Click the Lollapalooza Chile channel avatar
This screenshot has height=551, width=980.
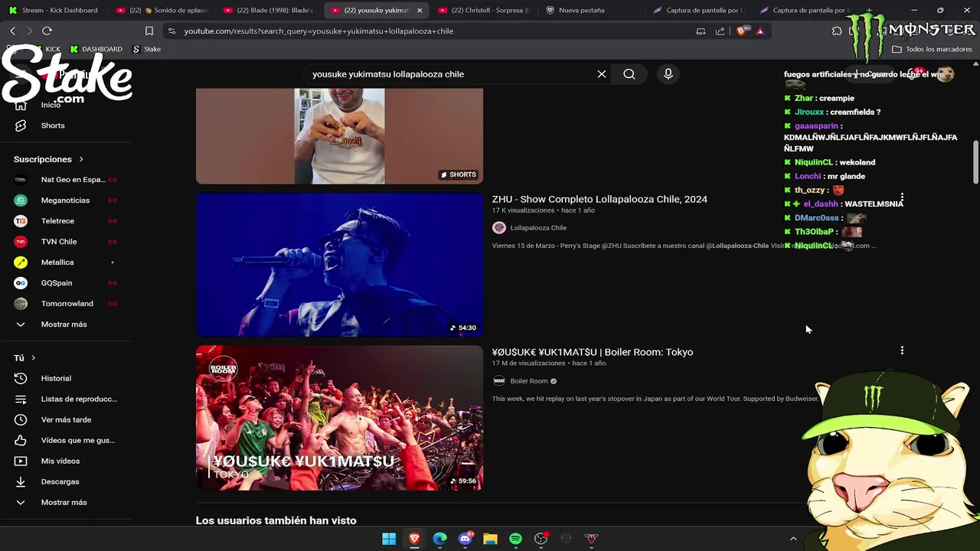tap(499, 227)
